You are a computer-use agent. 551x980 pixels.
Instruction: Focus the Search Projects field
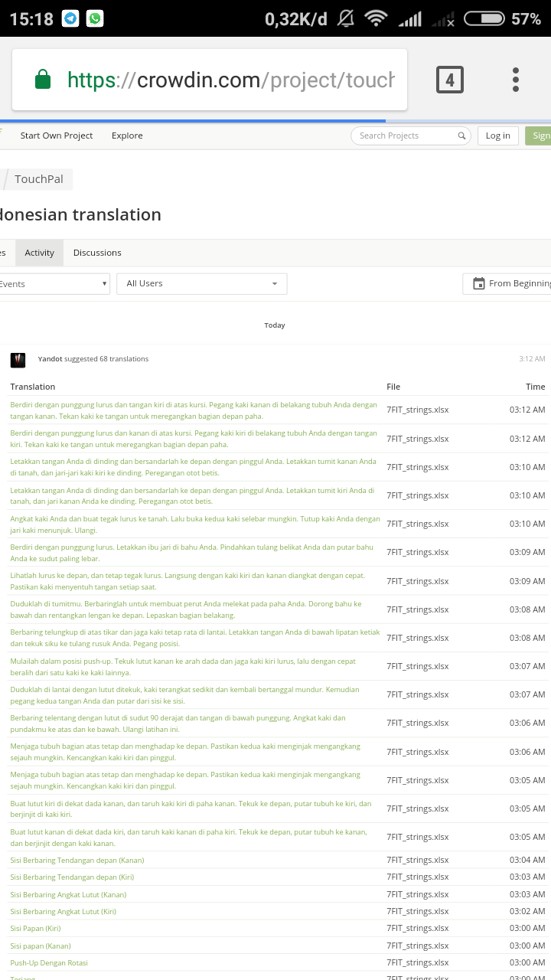click(x=410, y=136)
